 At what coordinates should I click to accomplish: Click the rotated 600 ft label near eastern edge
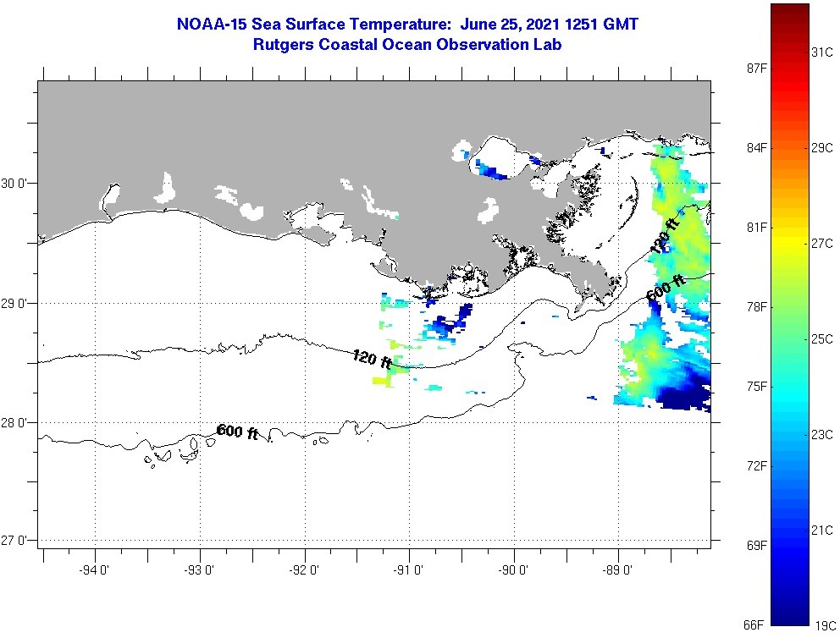(666, 289)
